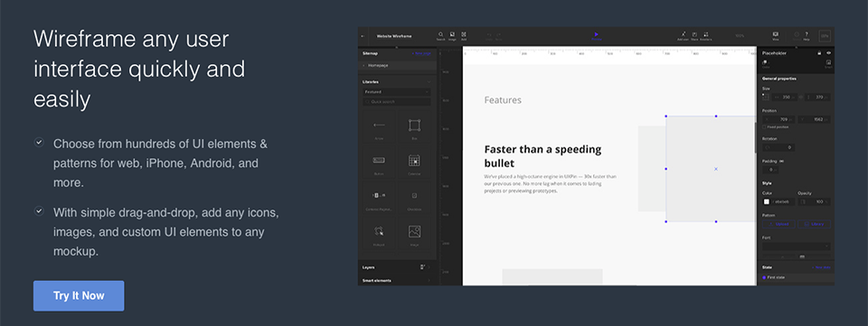
Task: Enable the Fixed position checkbox
Action: pyautogui.click(x=765, y=127)
